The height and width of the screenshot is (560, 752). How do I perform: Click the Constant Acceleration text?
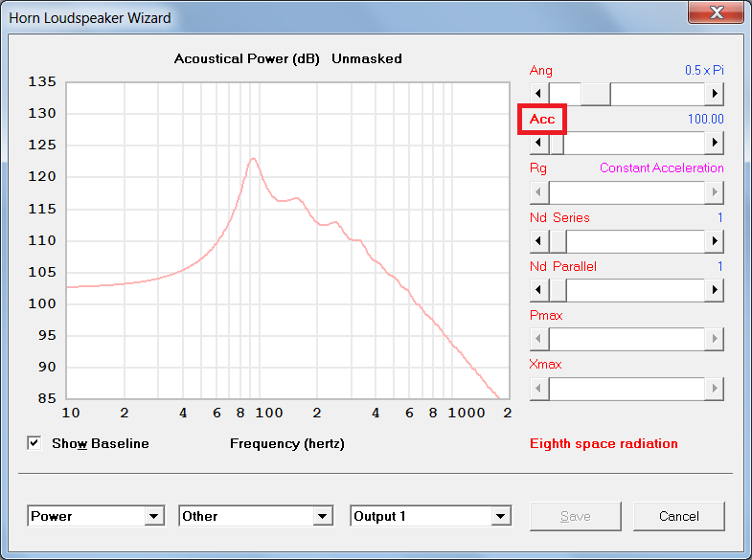coord(661,168)
